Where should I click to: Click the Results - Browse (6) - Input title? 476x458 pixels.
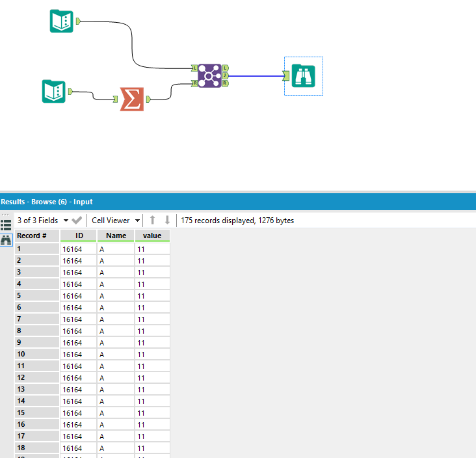click(47, 202)
